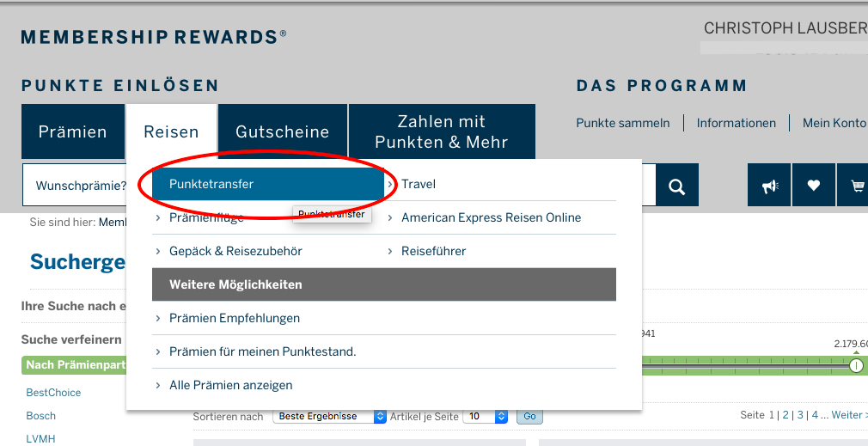The height and width of the screenshot is (446, 868).
Task: Click the points range slider handle
Action: click(856, 365)
